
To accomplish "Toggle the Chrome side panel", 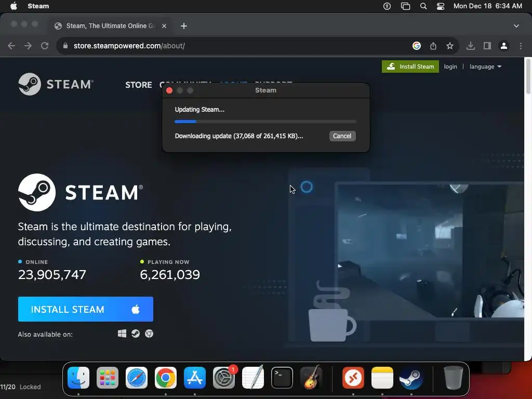I will tap(487, 46).
